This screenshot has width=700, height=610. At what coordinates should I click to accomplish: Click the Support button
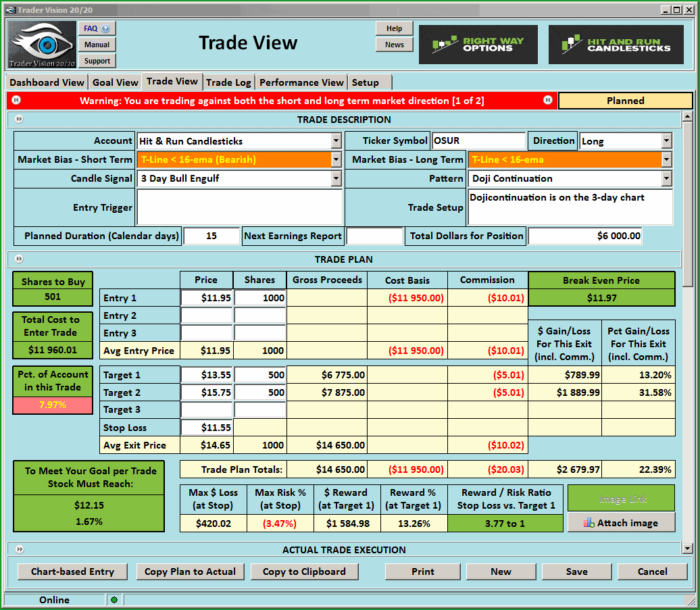tap(97, 61)
